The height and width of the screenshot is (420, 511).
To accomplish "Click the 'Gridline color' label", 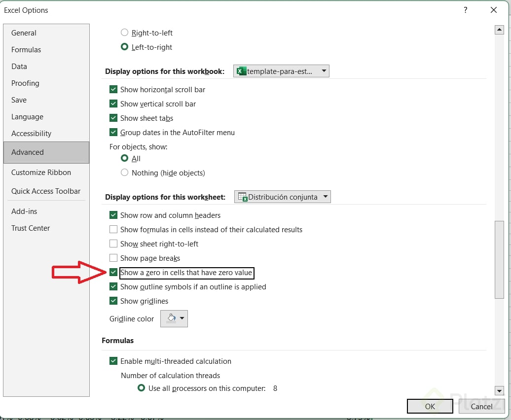I will point(132,319).
